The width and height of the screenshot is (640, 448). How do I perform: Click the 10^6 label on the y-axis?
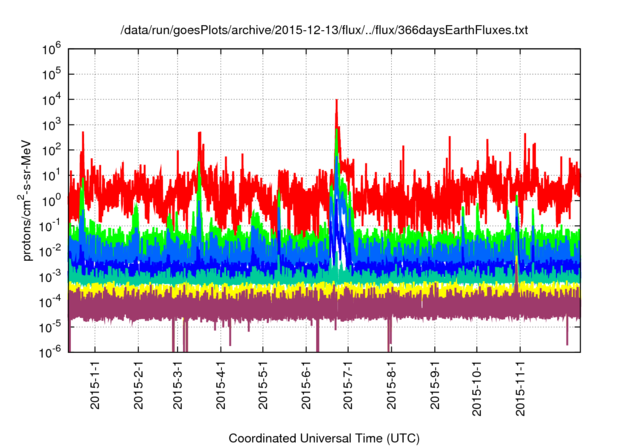coord(51,49)
